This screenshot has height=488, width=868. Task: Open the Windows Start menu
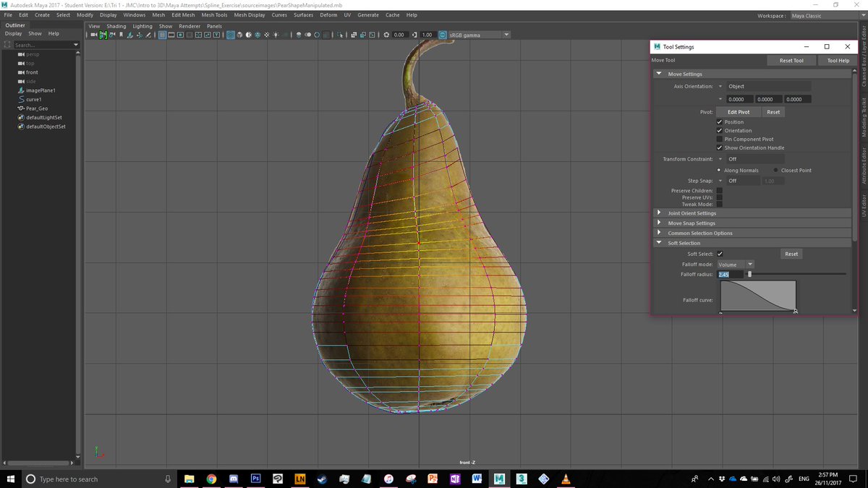click(11, 479)
